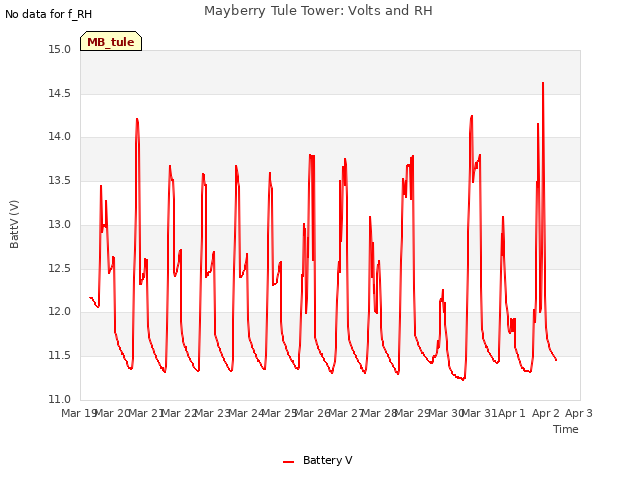Click the 13.5 y-axis tick label
Image resolution: width=640 pixels, height=480 pixels.
(60, 181)
